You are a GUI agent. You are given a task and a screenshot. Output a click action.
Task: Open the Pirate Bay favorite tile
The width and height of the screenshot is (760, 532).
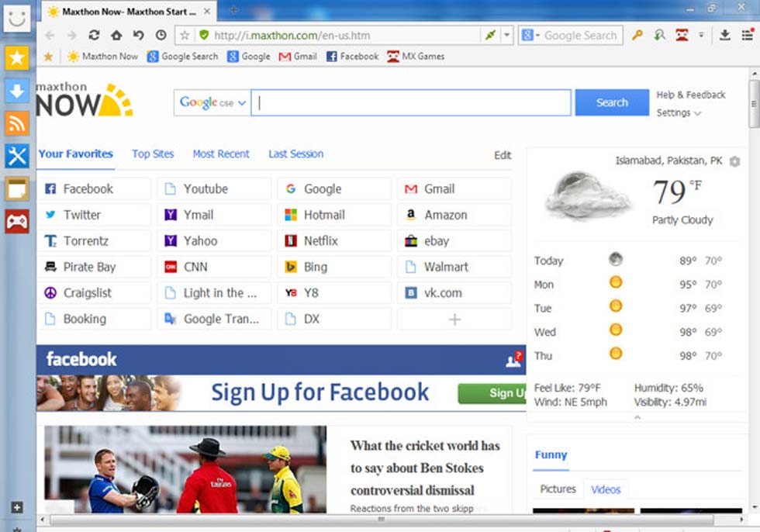coord(95,267)
